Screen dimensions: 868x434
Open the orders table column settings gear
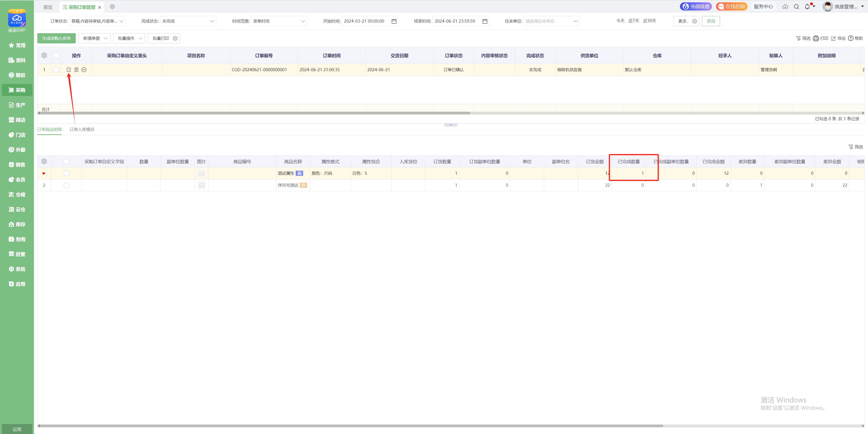coord(44,56)
